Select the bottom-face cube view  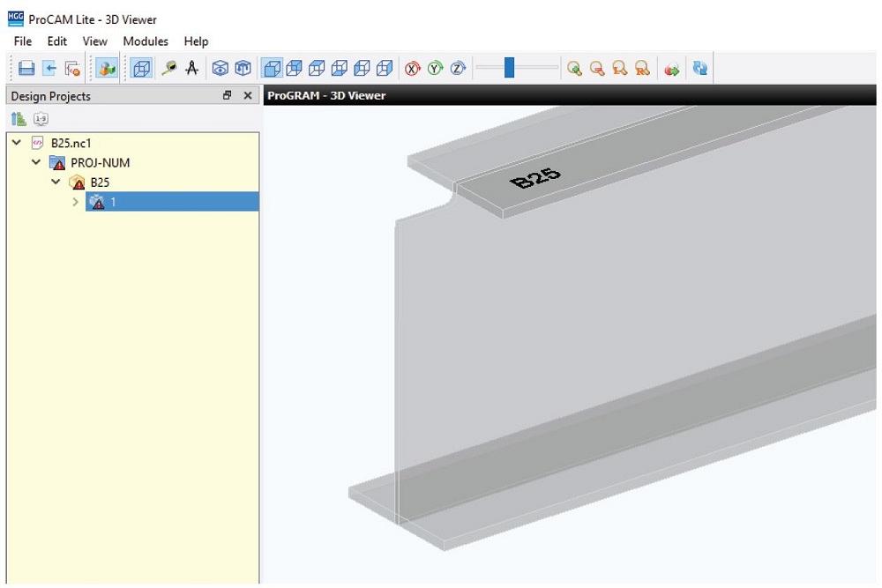click(340, 69)
